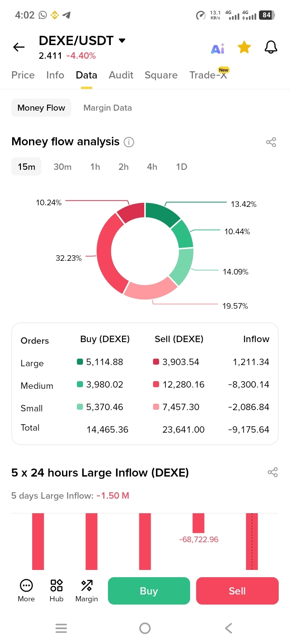Tap the back arrow icon

click(19, 47)
